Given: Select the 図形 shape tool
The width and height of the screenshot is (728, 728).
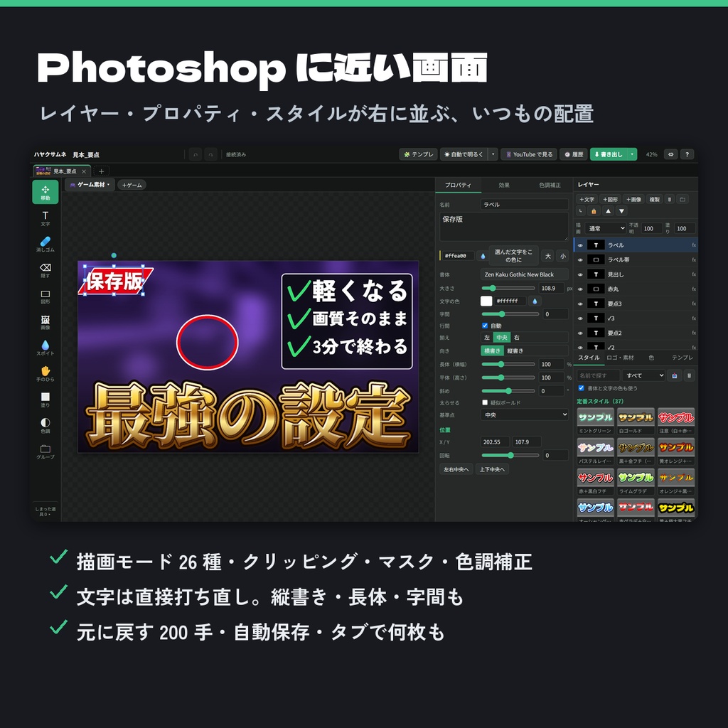Looking at the screenshot, I should (45, 296).
